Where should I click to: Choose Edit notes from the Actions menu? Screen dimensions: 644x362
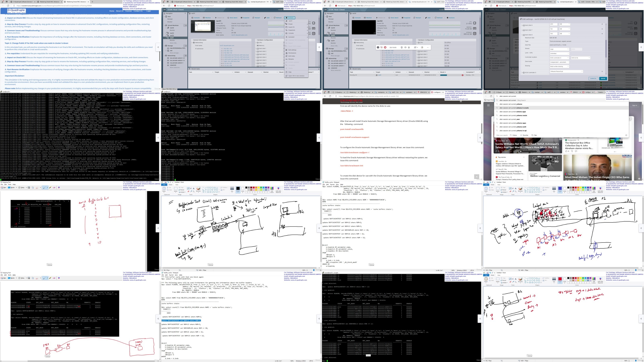pyautogui.click(x=296, y=56)
